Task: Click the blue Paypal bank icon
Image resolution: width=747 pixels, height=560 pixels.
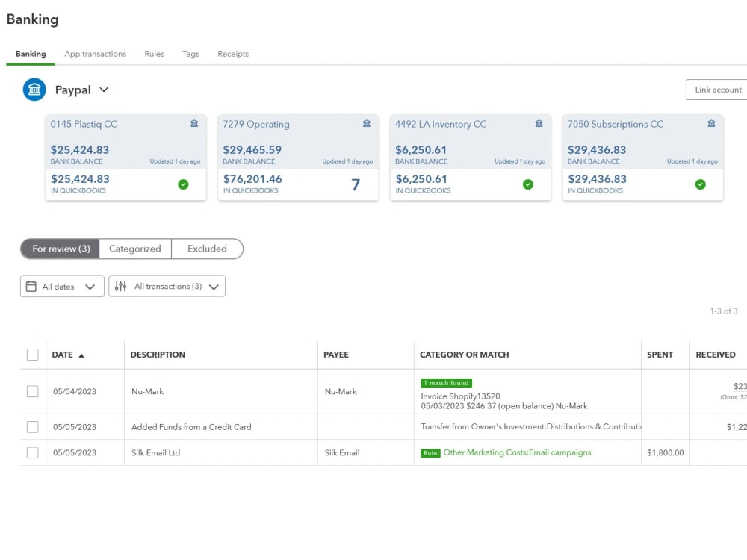Action: (x=34, y=90)
